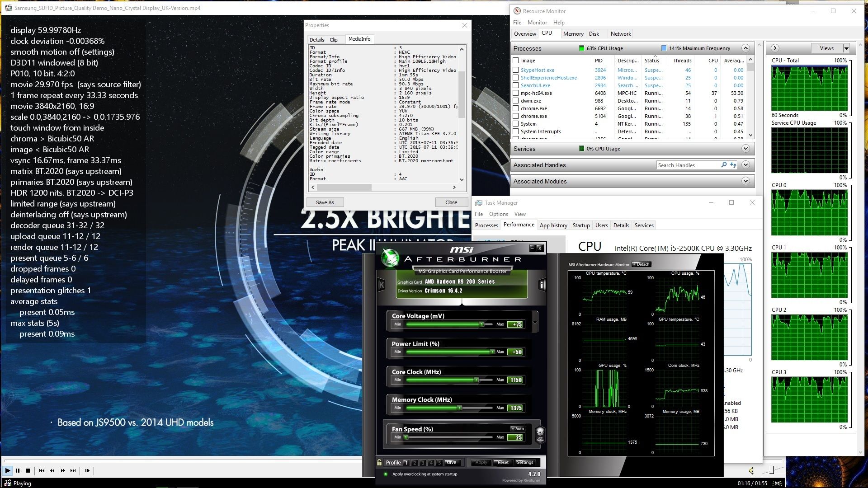Click the MediaInfo list scroll-down arrow
The width and height of the screenshot is (868, 488).
click(462, 179)
